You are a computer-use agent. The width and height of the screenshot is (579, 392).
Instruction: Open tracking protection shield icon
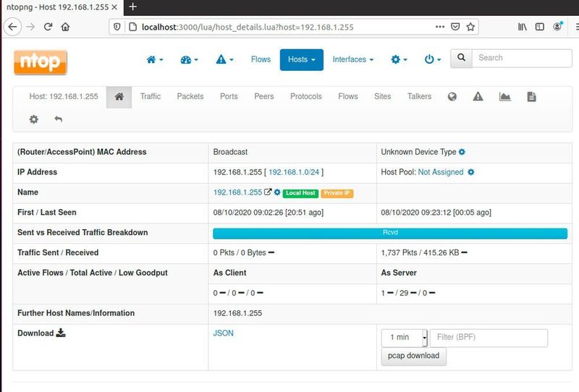pyautogui.click(x=117, y=27)
